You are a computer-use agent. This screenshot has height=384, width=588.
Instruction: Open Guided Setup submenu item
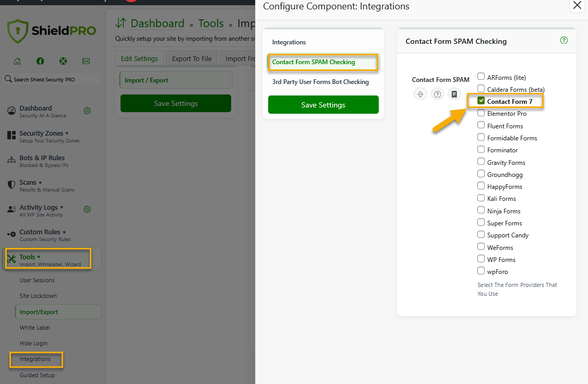[x=37, y=375]
